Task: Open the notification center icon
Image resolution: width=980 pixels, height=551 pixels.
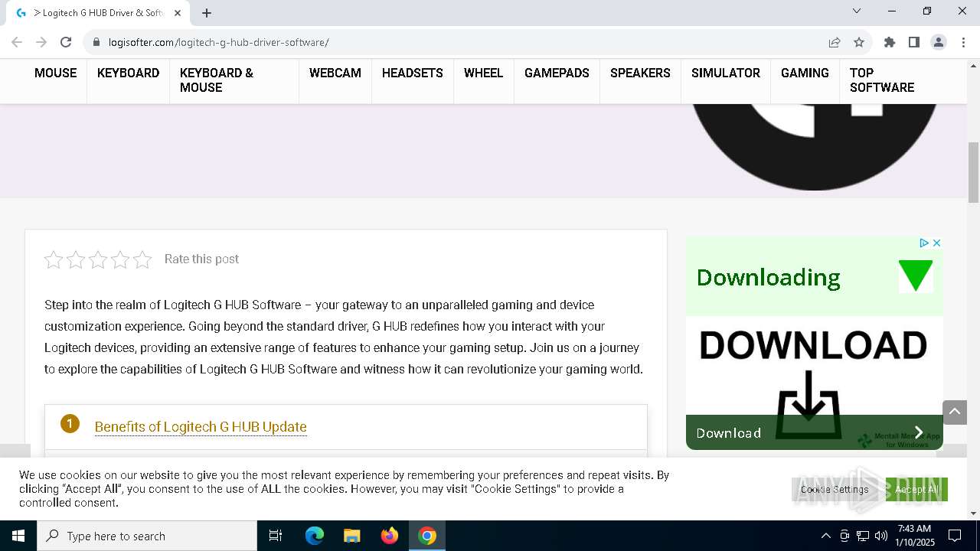Action: tap(955, 536)
